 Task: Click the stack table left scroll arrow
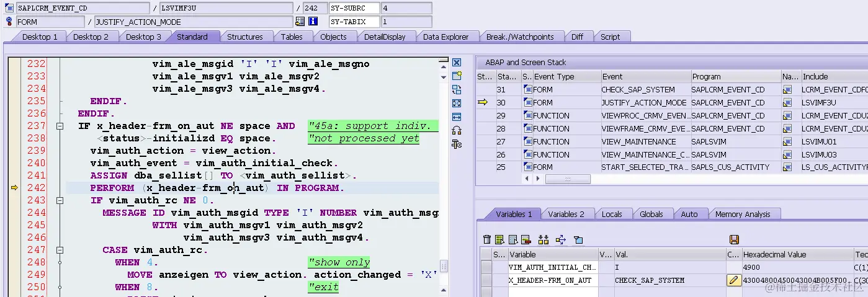tap(527, 179)
